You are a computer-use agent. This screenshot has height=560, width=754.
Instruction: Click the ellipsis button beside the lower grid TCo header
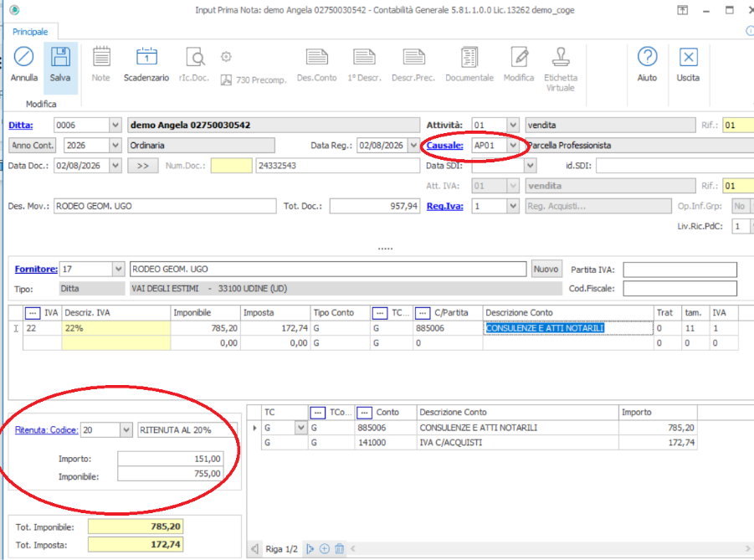click(317, 413)
